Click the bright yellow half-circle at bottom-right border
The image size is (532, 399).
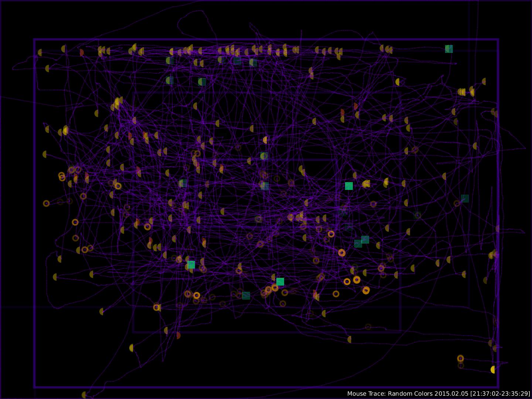[493, 369]
